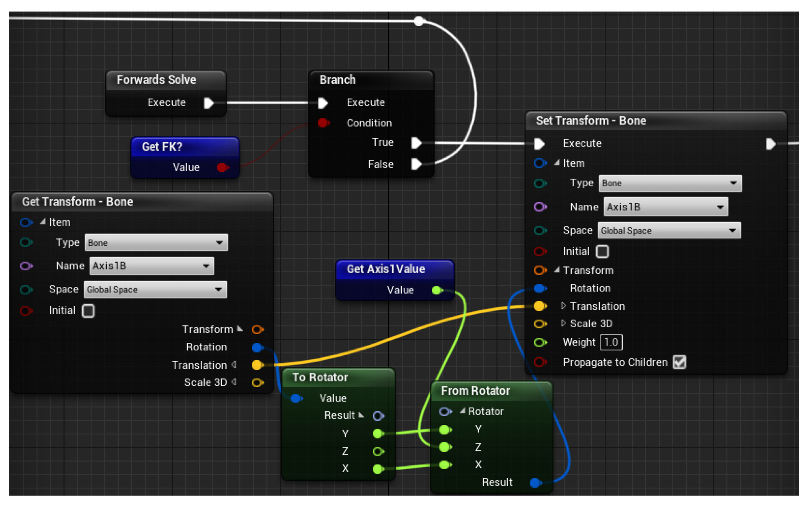This screenshot has width=812, height=506.
Task: Expand Translation pin in Set Transform node
Action: (563, 306)
